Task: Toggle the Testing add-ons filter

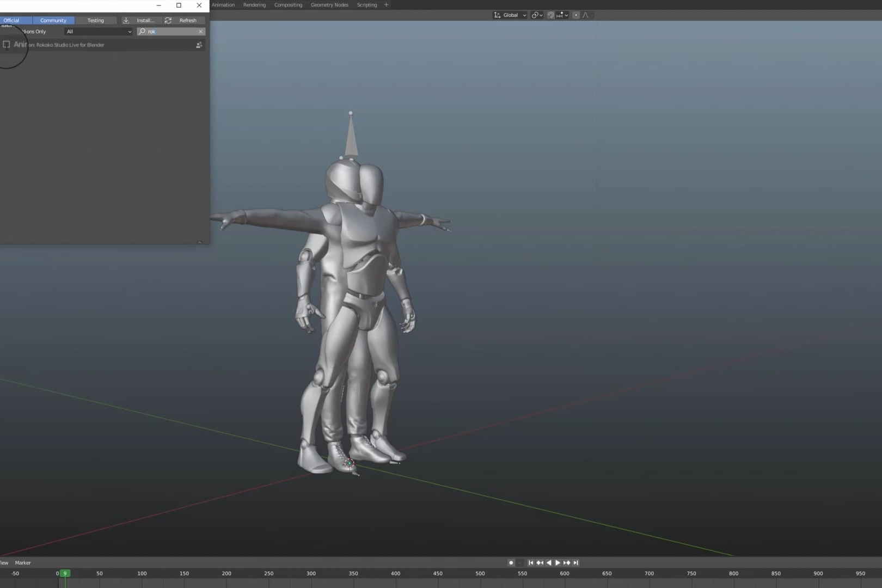Action: [96, 20]
